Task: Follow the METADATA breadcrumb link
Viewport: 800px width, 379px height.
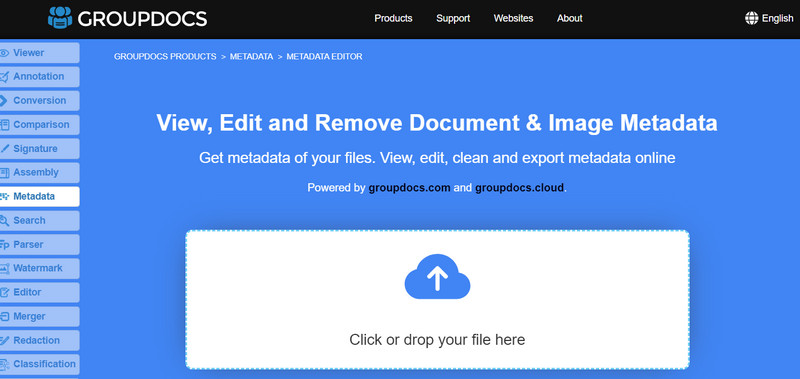Action: pos(252,57)
